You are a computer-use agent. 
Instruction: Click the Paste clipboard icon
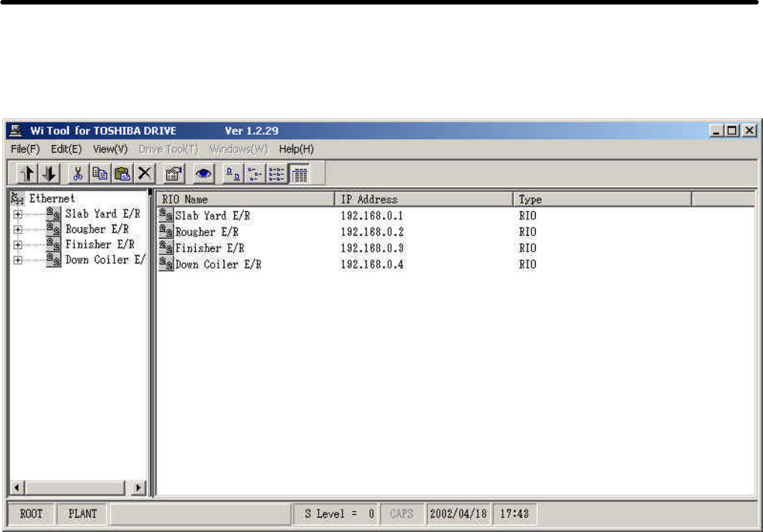click(121, 174)
